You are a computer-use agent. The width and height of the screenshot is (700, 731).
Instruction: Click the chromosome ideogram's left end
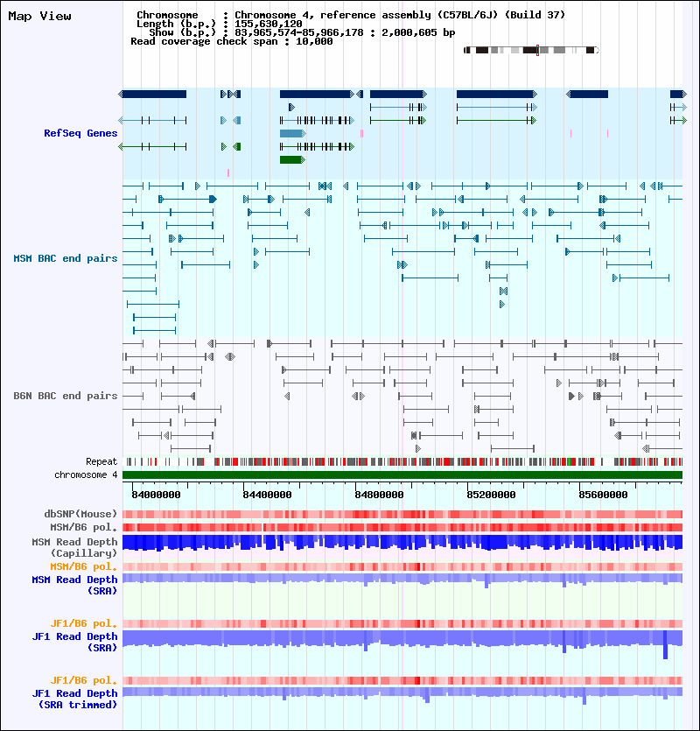[x=466, y=50]
